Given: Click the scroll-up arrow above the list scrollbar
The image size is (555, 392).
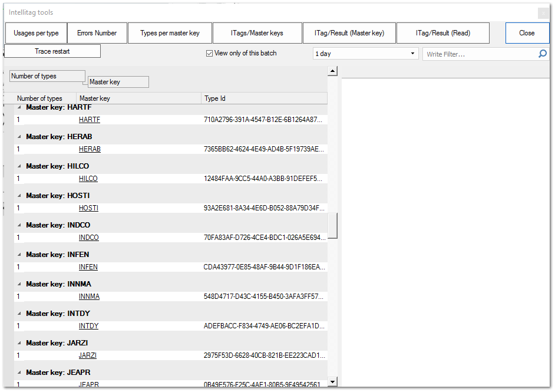Looking at the screenshot, I should [332, 70].
